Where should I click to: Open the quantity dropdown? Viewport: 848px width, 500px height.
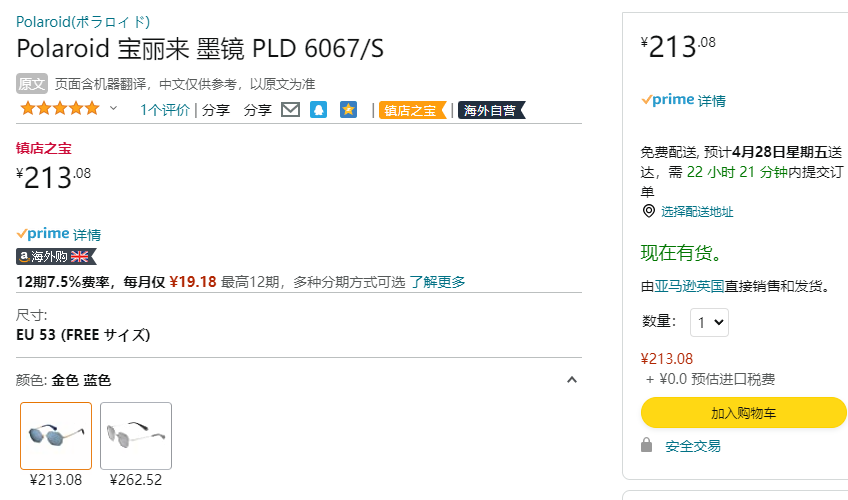click(709, 323)
